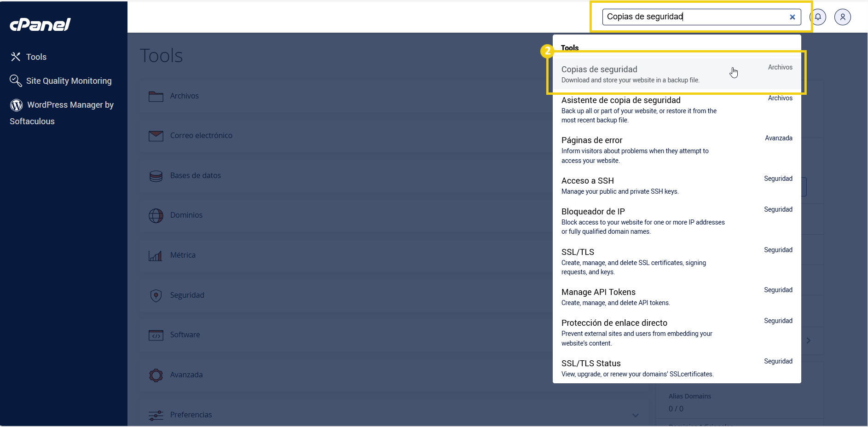Open the Seguridad shield icon
Image resolution: width=868 pixels, height=427 pixels.
(x=156, y=295)
